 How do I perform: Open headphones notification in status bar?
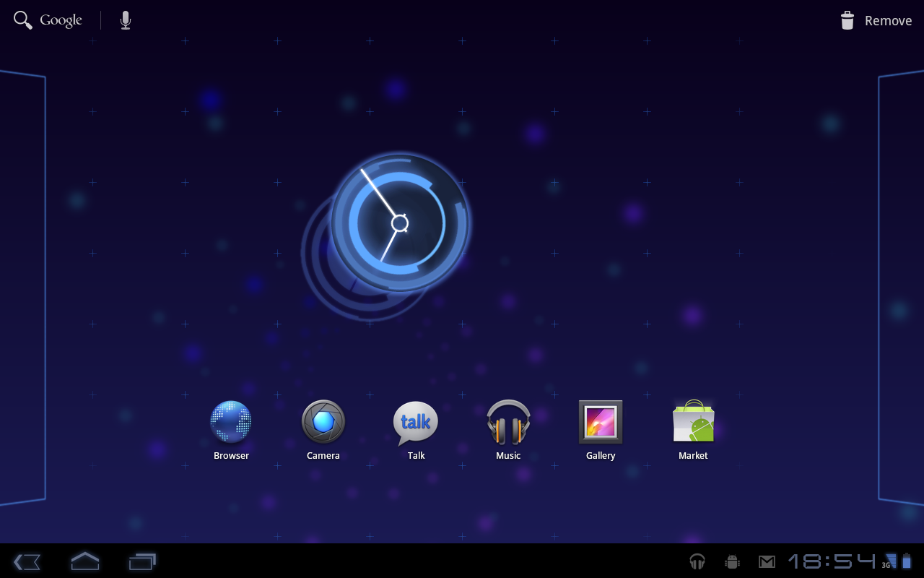click(x=697, y=561)
